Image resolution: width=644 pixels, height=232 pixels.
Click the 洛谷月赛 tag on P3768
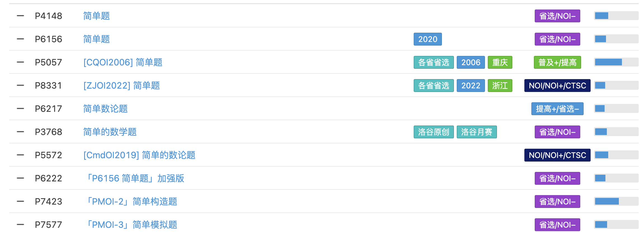(x=477, y=132)
